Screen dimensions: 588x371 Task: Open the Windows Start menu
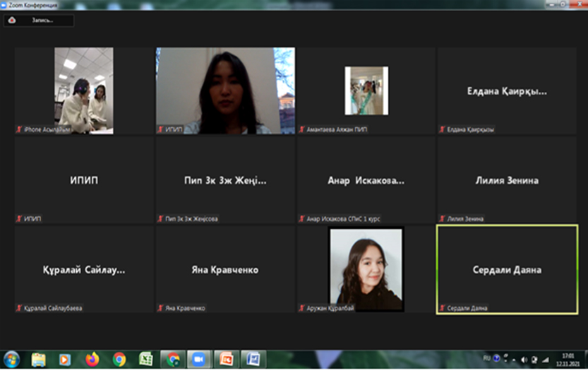coord(11,359)
